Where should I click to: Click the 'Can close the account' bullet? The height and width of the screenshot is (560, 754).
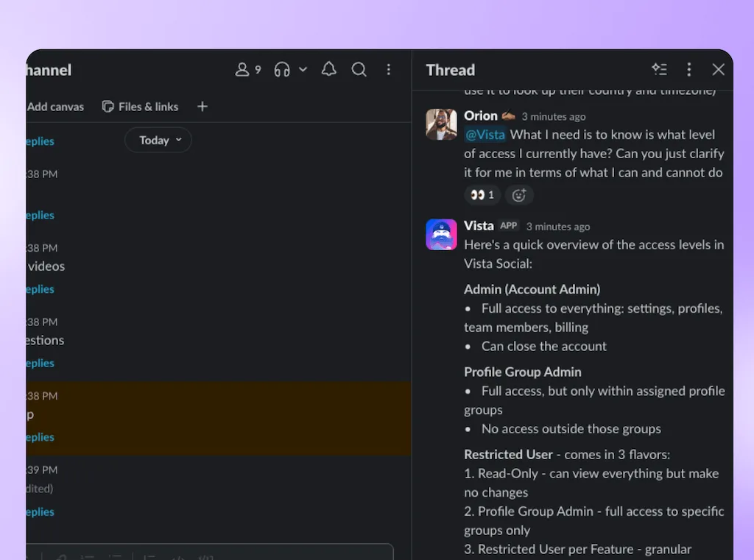(x=544, y=346)
